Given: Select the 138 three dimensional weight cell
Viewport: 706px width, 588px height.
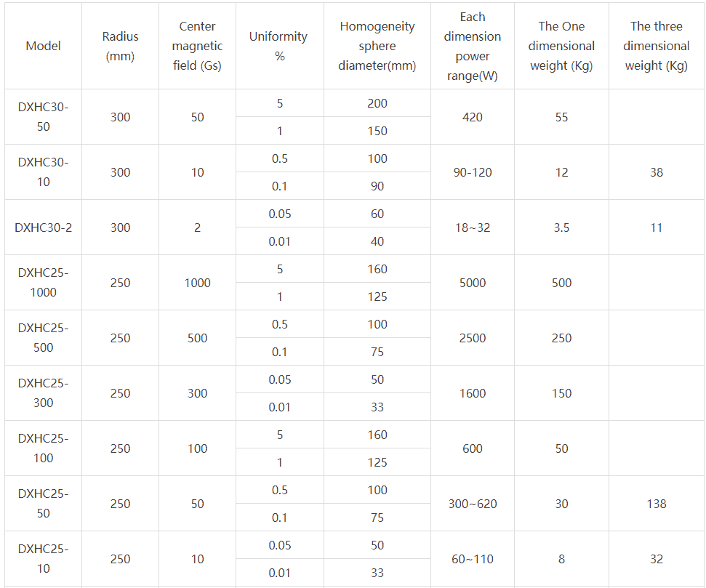Looking at the screenshot, I should click(x=657, y=504).
